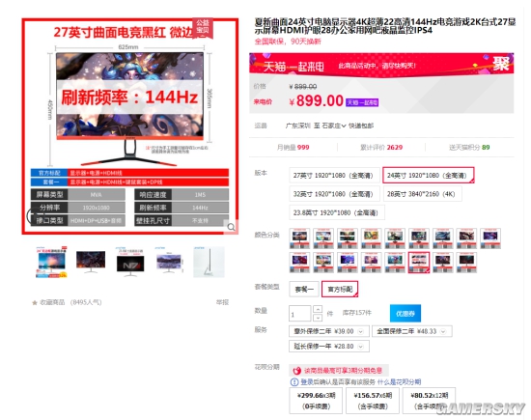Open the blue-sky promo monitor thumbnail
531x420 pixels.
coord(51,263)
